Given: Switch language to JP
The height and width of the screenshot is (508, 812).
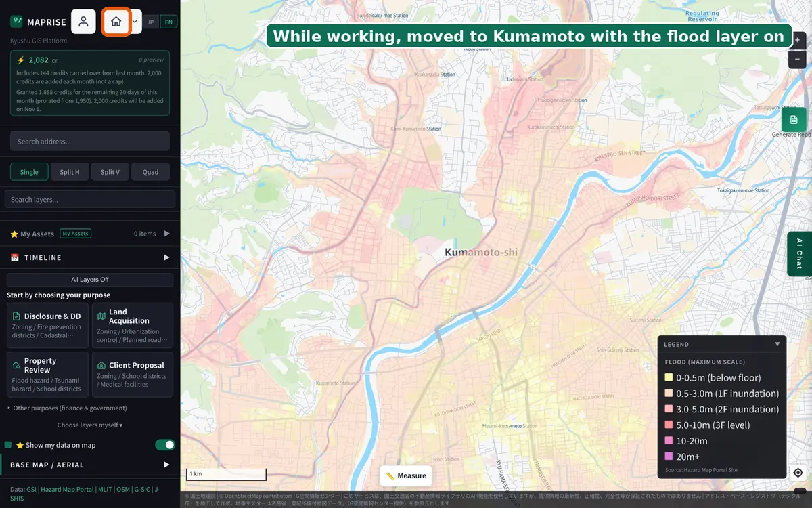Looking at the screenshot, I should coord(150,22).
